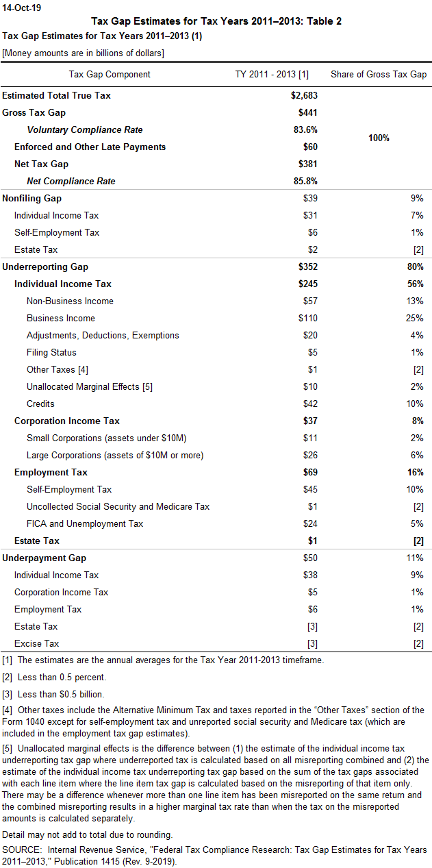Select the 'Business Income' $110 amount
This screenshot has height=868, width=432.
coord(308,318)
